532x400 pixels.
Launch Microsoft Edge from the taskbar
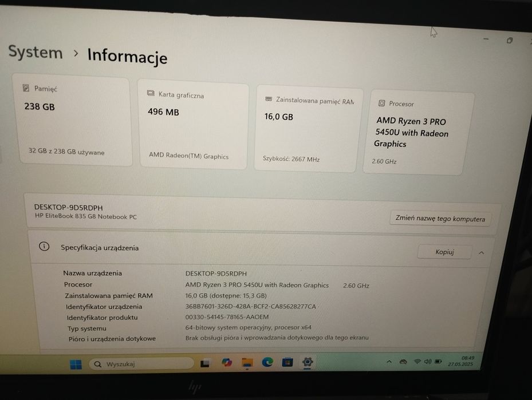pyautogui.click(x=267, y=362)
